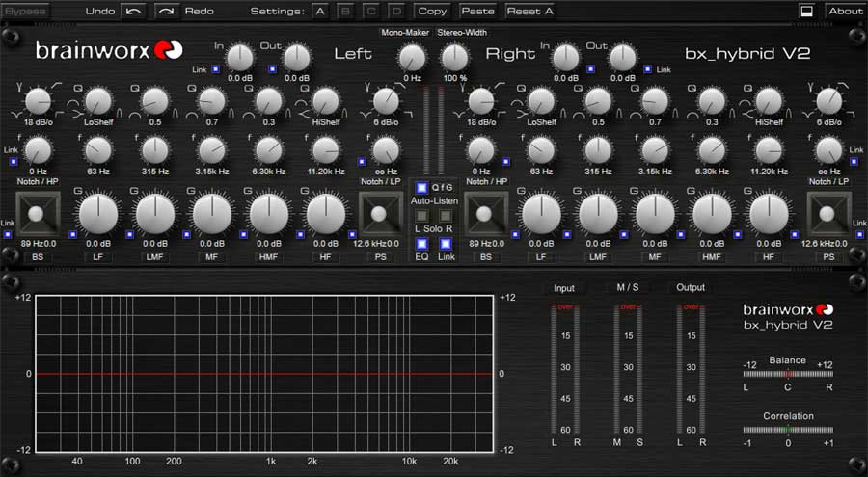The width and height of the screenshot is (868, 477).
Task: Click the Left HiShelf Q knob
Action: point(326,101)
